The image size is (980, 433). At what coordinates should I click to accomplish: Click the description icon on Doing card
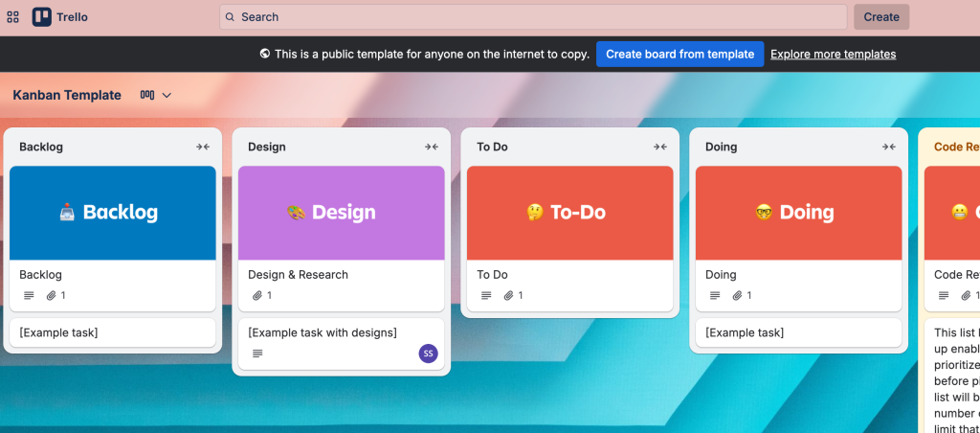(x=715, y=296)
